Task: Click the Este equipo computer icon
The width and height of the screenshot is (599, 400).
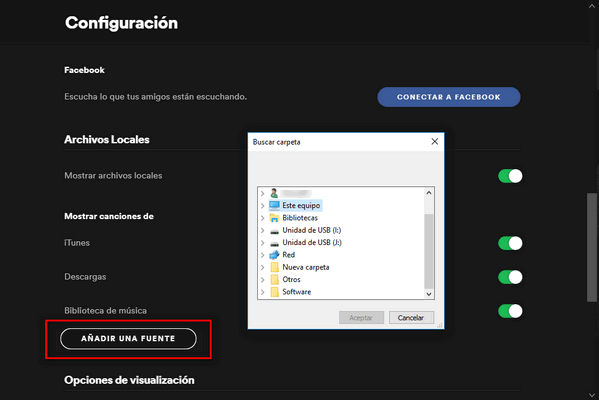Action: click(274, 206)
